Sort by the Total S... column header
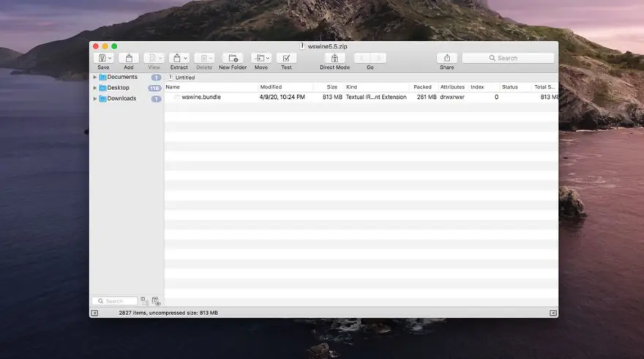The width and height of the screenshot is (644, 359). [x=544, y=86]
